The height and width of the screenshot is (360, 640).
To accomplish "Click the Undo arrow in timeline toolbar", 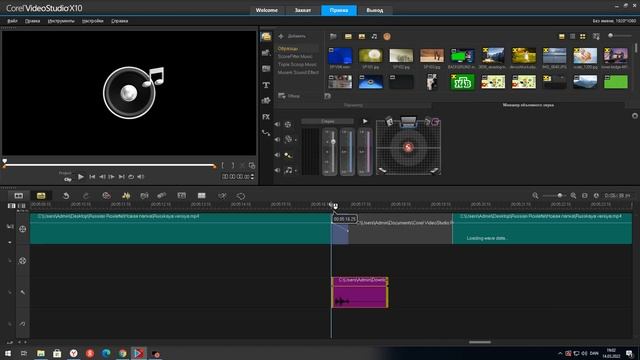I will point(66,196).
